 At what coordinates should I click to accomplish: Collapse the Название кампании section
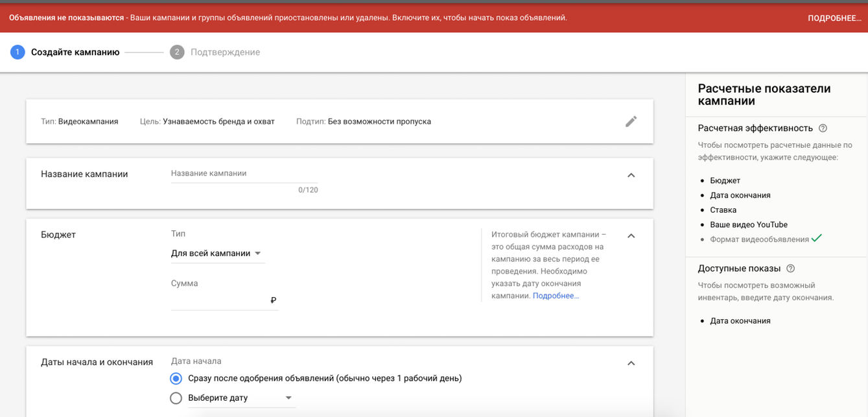point(631,175)
